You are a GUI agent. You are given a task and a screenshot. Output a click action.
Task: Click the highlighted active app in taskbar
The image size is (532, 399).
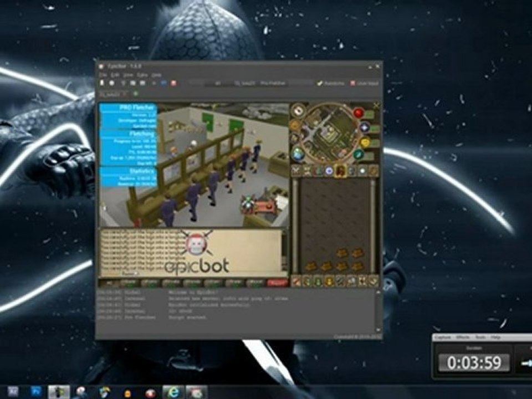[59, 392]
